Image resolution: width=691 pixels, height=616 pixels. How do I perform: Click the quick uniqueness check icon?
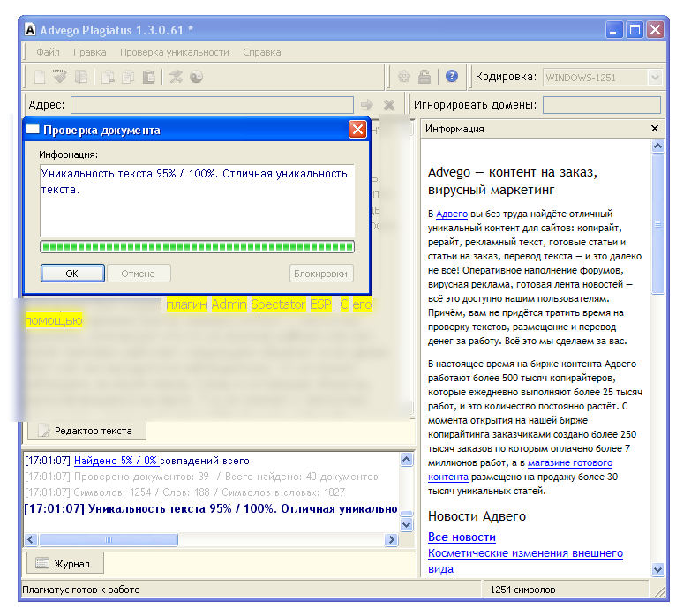[176, 77]
